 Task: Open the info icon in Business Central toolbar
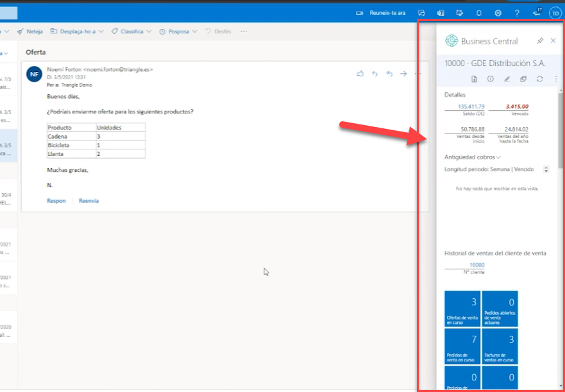pos(490,80)
